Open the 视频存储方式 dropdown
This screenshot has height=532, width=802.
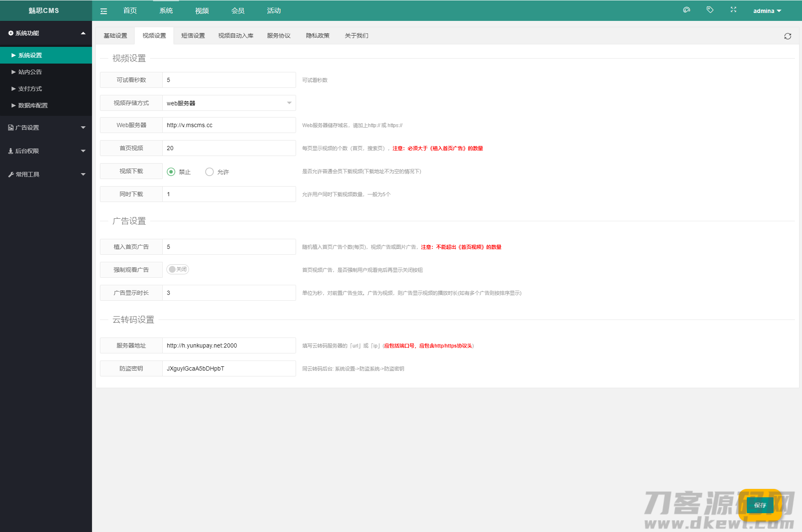point(229,103)
